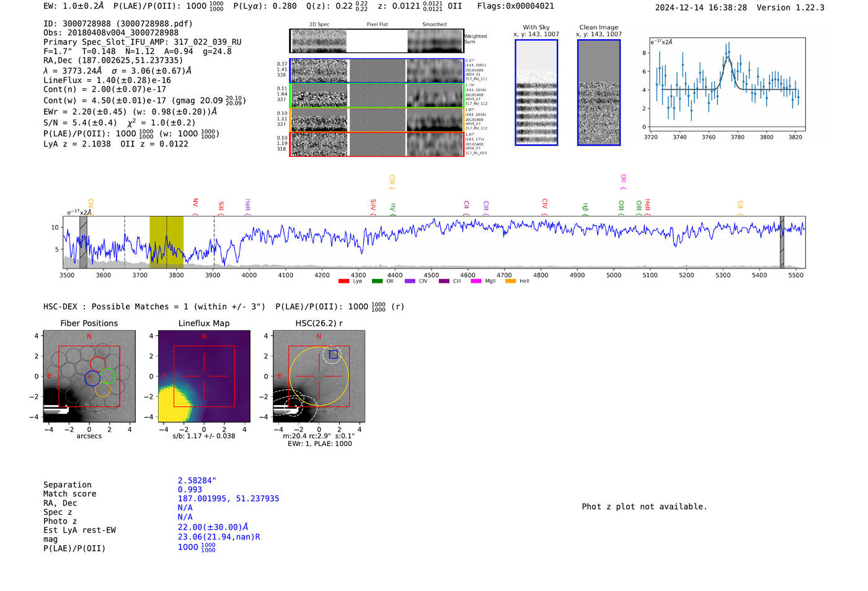Click the yellow highlighted emission region in spectrum
Viewport: 868px width, 591px height.
click(x=166, y=242)
